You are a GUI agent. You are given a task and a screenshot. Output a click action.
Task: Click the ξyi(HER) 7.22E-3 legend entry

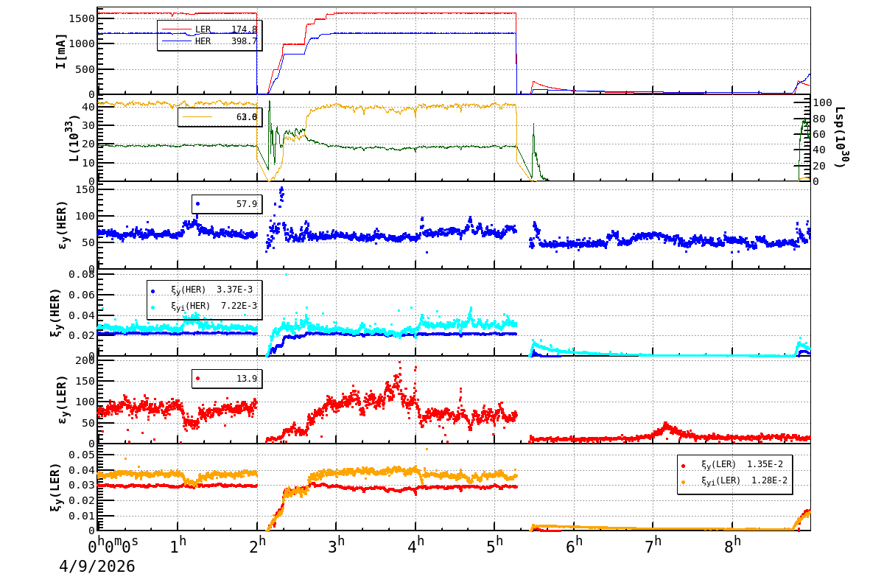click(x=203, y=305)
